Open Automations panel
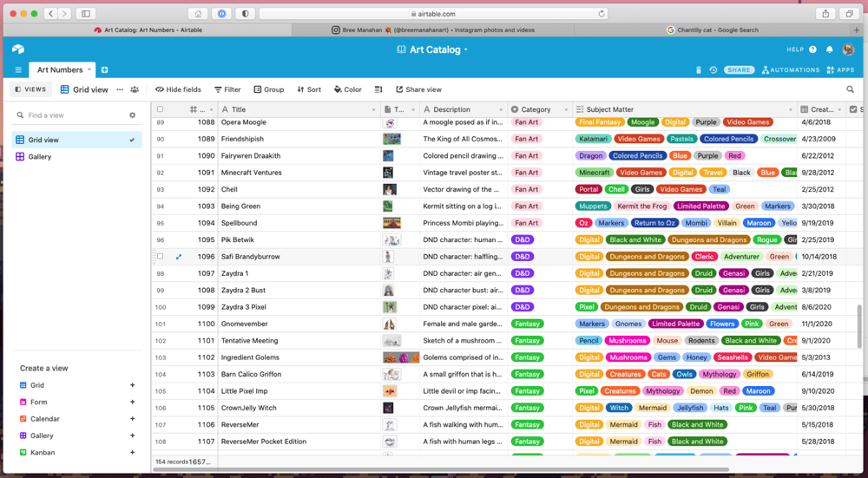The height and width of the screenshot is (478, 868). click(x=791, y=69)
